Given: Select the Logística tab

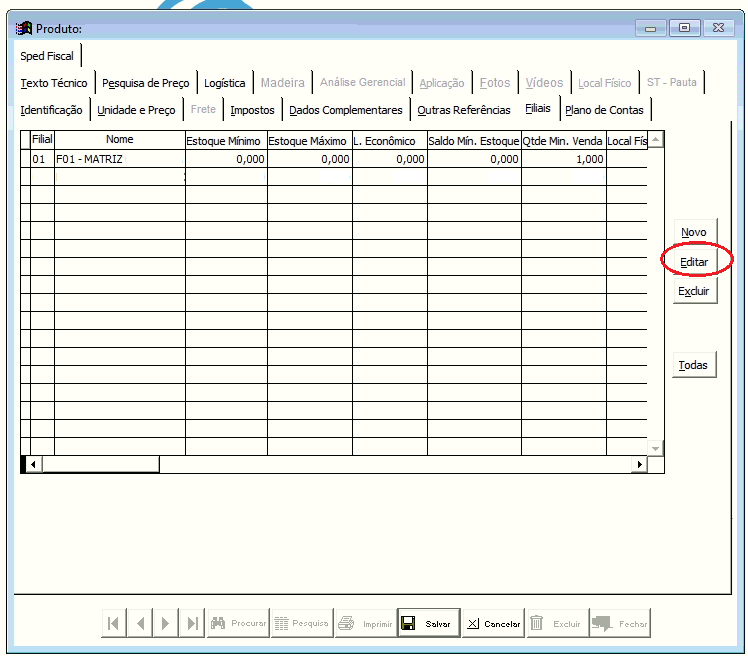Looking at the screenshot, I should (224, 83).
